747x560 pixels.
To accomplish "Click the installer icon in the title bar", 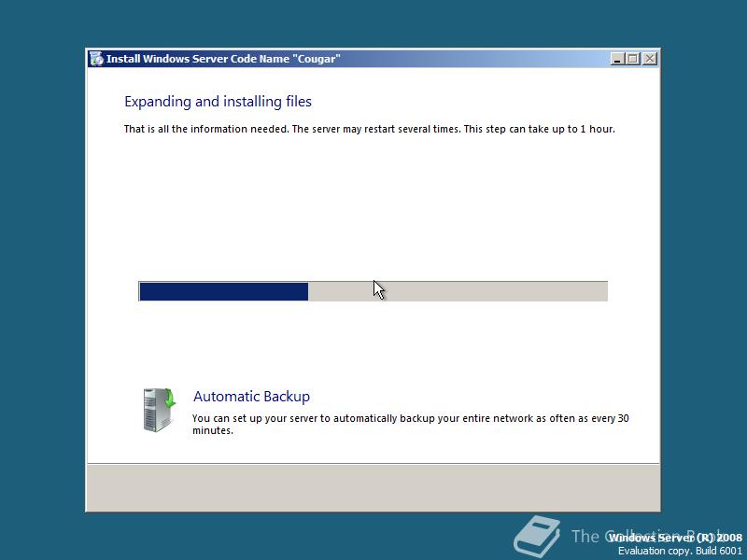I will tap(96, 59).
